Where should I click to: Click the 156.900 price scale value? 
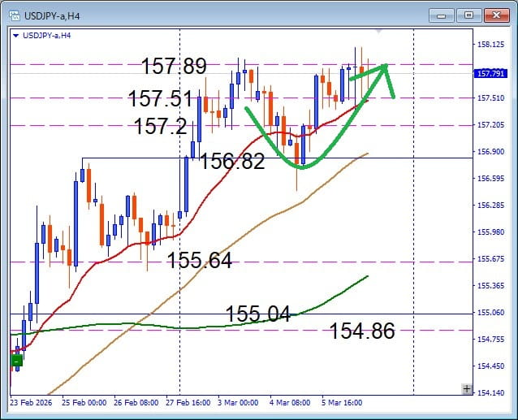(491, 151)
